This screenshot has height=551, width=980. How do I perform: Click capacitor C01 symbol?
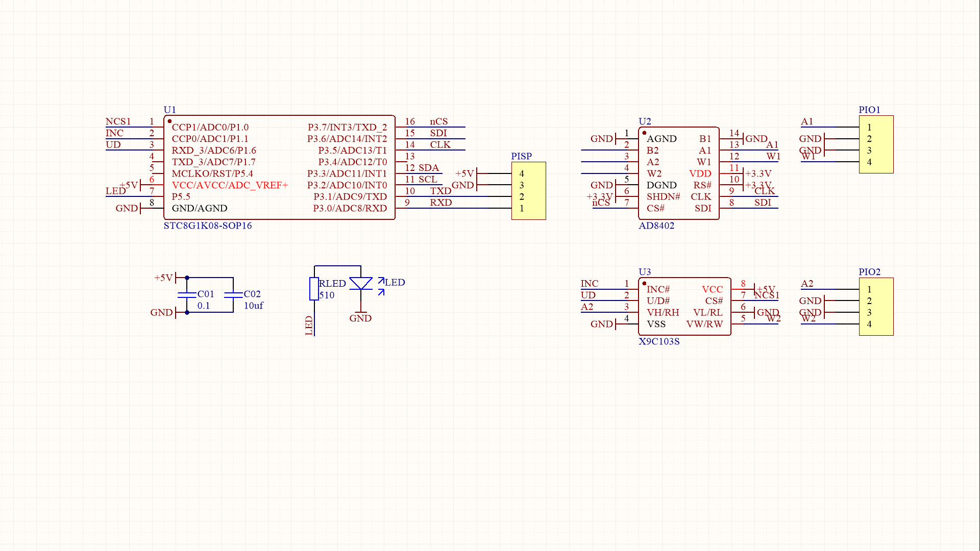pos(187,295)
